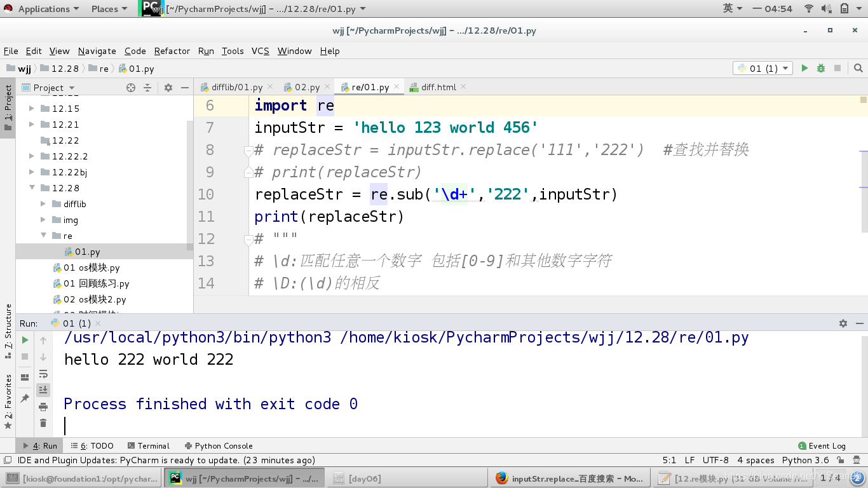Clear all Run console output
Image resolution: width=868 pixels, height=488 pixels.
[43, 423]
